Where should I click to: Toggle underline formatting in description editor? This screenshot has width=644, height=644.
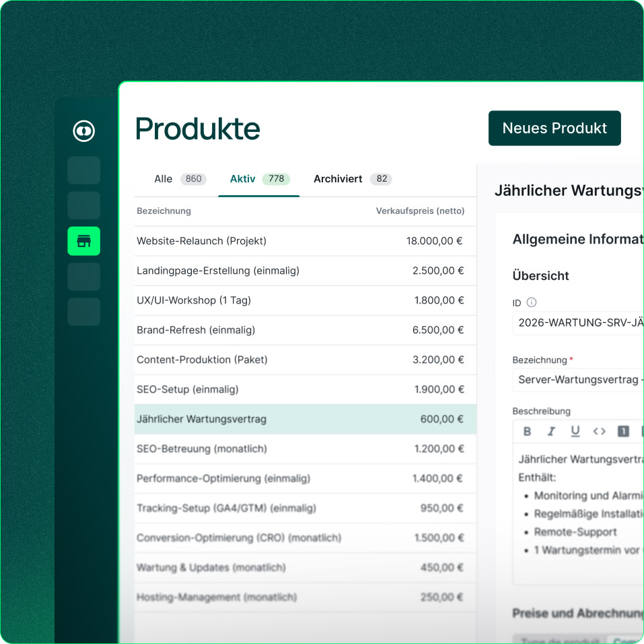click(x=575, y=431)
